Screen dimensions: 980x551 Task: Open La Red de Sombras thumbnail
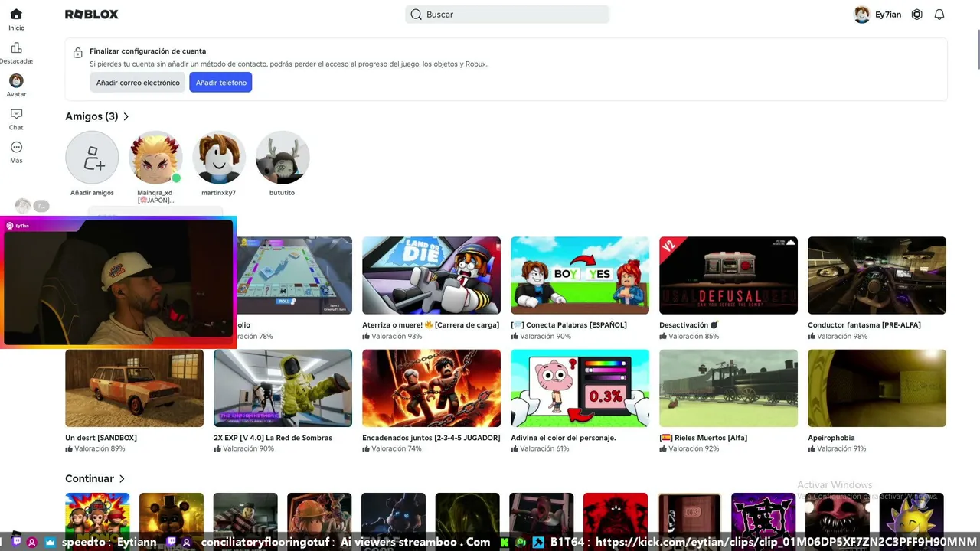pyautogui.click(x=283, y=388)
